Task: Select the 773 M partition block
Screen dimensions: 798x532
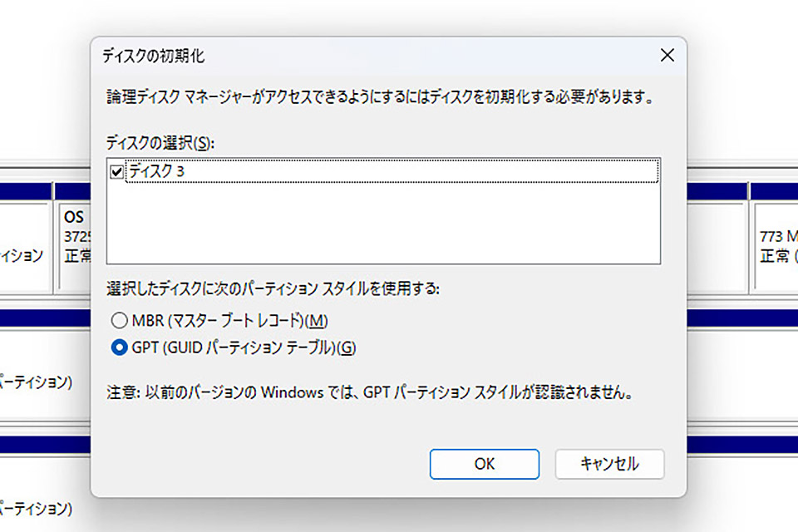Action: click(x=775, y=245)
